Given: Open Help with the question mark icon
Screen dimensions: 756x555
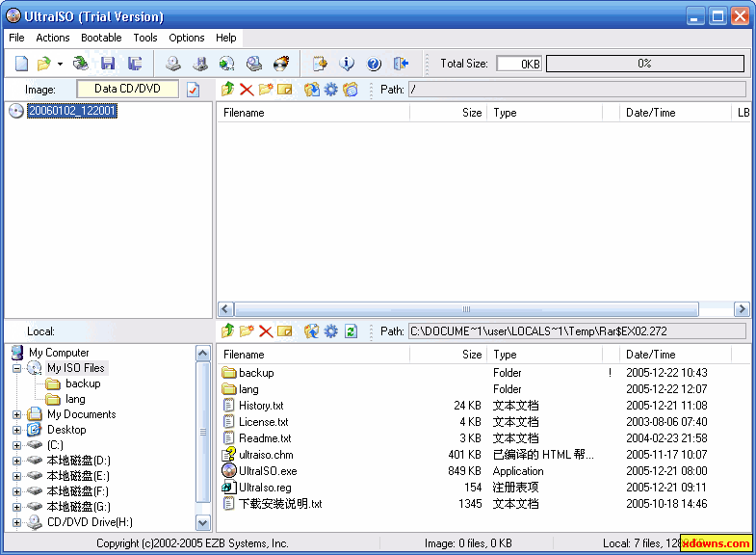Looking at the screenshot, I should 374,64.
